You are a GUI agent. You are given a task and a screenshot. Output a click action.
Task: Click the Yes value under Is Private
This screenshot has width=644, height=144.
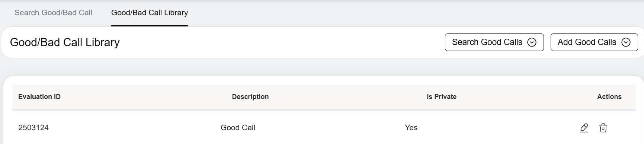coord(411,128)
